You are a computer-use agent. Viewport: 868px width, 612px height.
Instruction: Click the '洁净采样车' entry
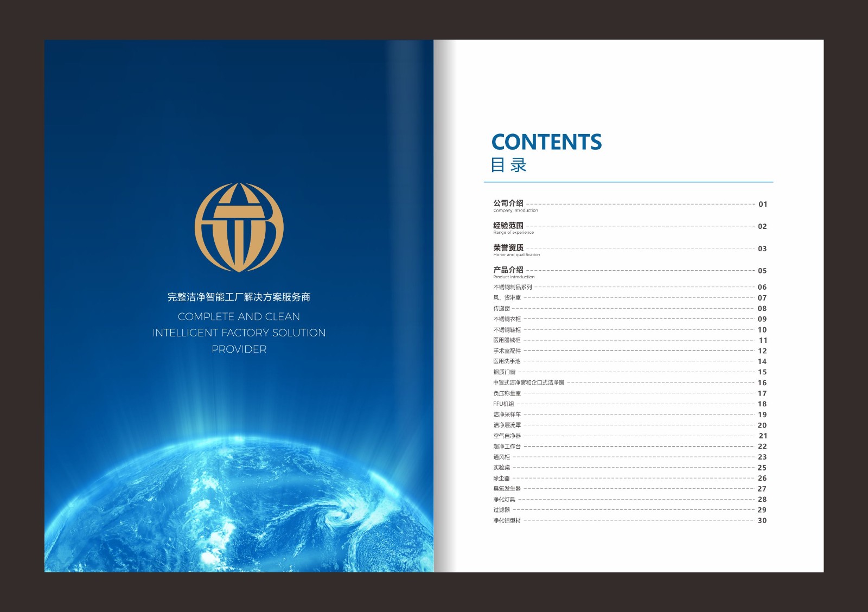click(x=507, y=415)
